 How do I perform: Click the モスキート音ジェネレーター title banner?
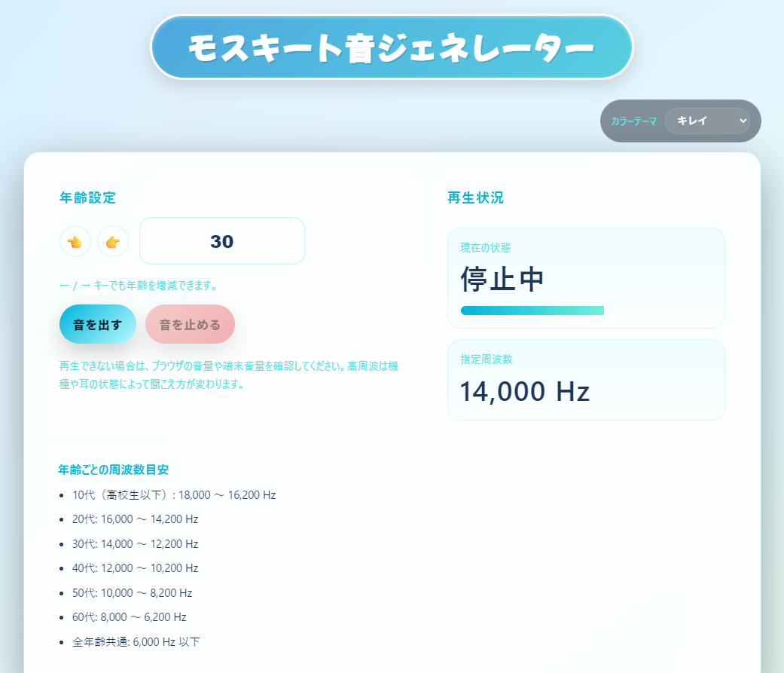(x=392, y=47)
